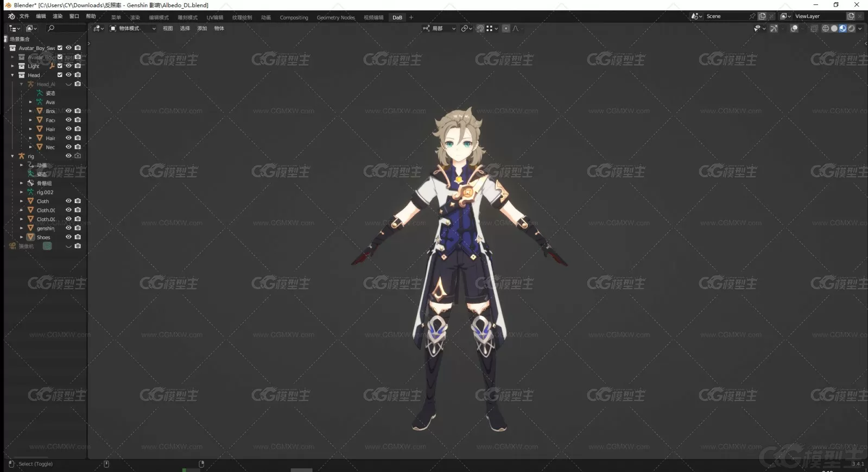Switch to rendered viewport shading
Image resolution: width=868 pixels, height=472 pixels.
tap(851, 28)
